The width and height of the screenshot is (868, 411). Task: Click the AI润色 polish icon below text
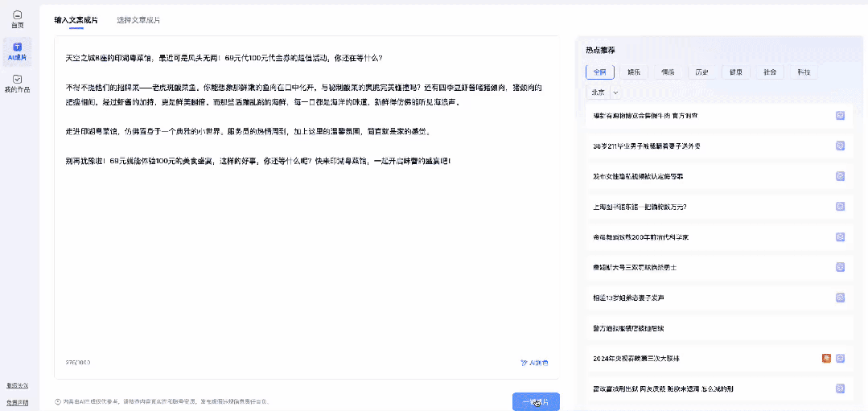click(534, 363)
